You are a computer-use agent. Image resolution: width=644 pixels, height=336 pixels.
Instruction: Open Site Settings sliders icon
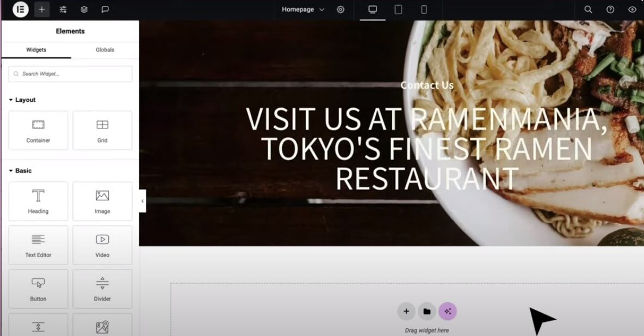tap(63, 9)
